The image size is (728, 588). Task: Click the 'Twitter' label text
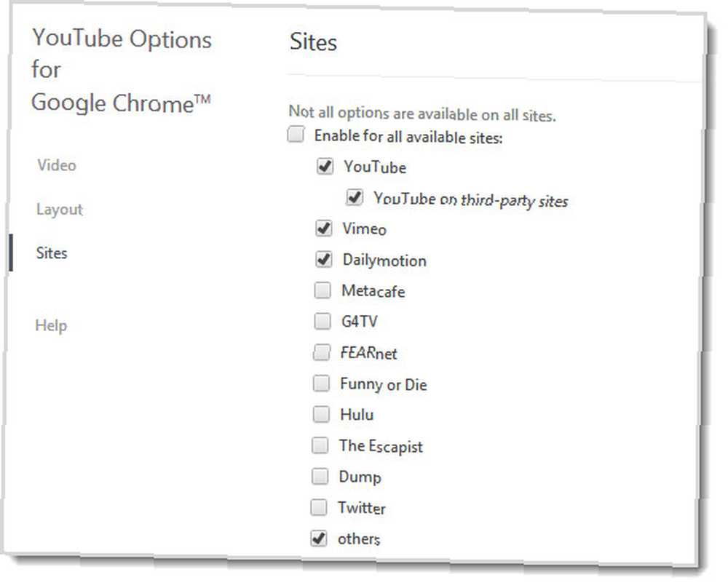pos(362,508)
